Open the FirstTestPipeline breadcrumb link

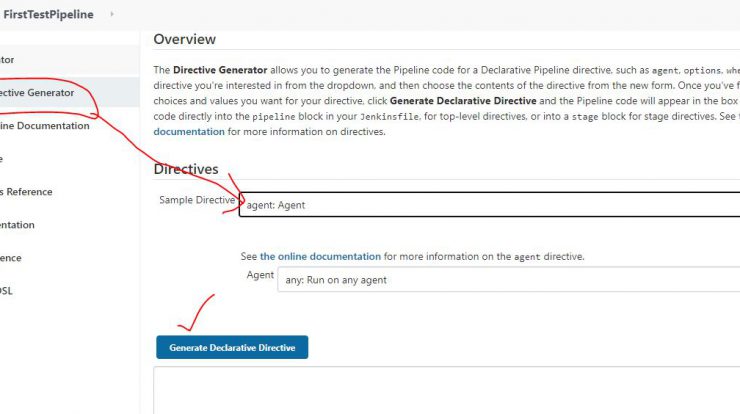48,14
